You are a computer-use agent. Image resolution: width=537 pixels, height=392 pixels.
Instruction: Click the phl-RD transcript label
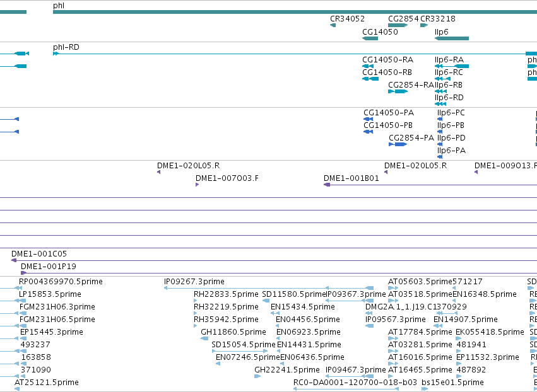tap(66, 47)
